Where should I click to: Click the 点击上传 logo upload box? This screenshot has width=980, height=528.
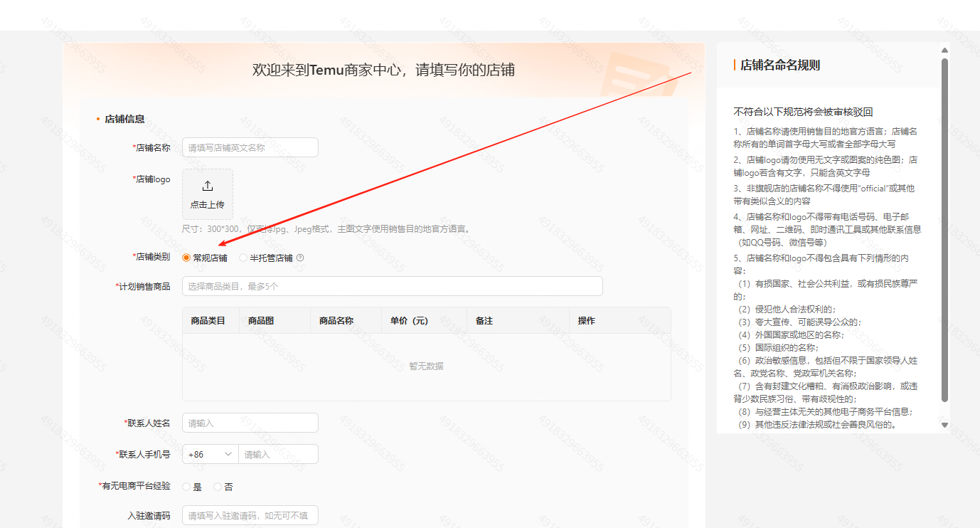208,194
